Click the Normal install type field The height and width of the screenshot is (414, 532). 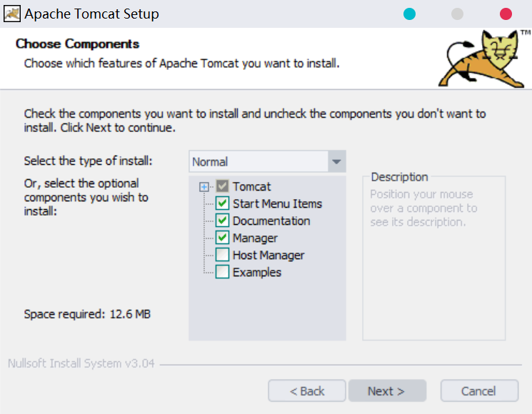[259, 161]
